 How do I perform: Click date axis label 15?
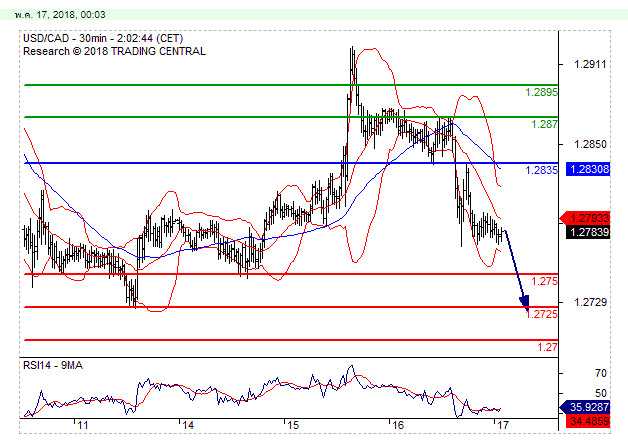293,425
